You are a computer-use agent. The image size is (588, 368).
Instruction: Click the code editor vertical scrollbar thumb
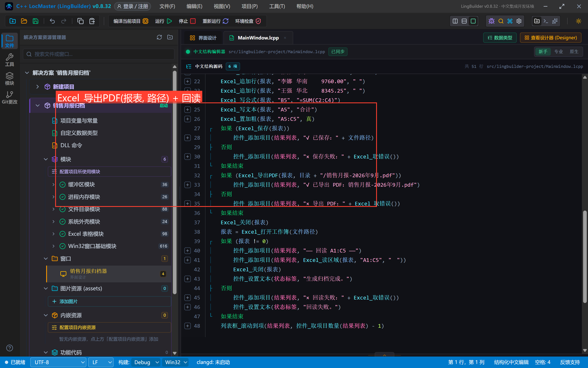pyautogui.click(x=585, y=257)
